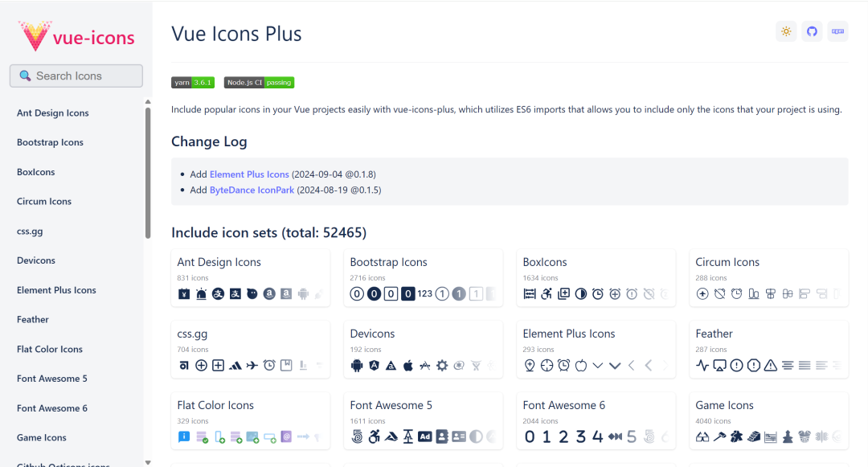Select BoxIcons in the sidebar

[36, 172]
